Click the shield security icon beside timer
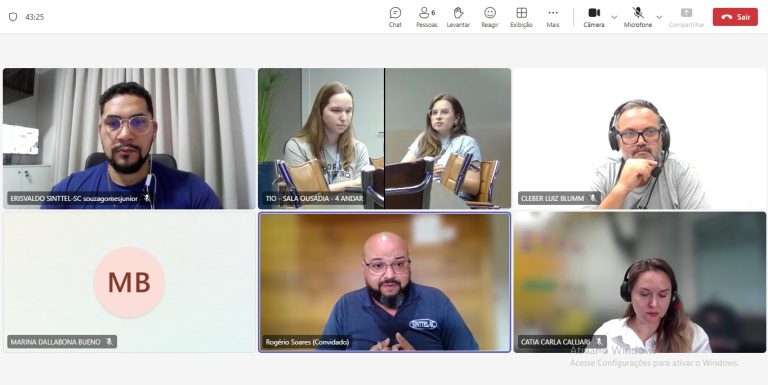 13,17
